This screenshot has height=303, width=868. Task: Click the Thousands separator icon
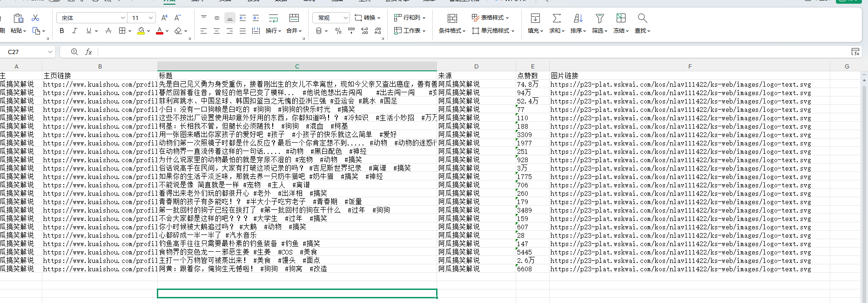[x=351, y=31]
